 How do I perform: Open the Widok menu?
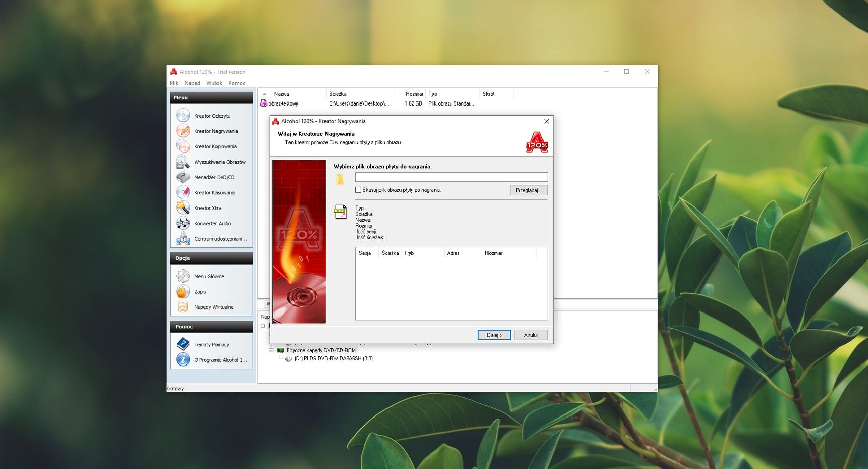214,83
